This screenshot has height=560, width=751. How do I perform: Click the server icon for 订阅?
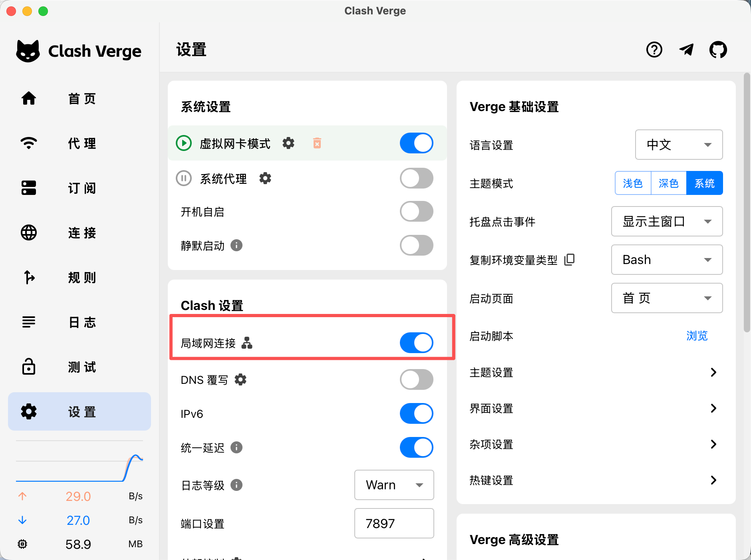[29, 188]
